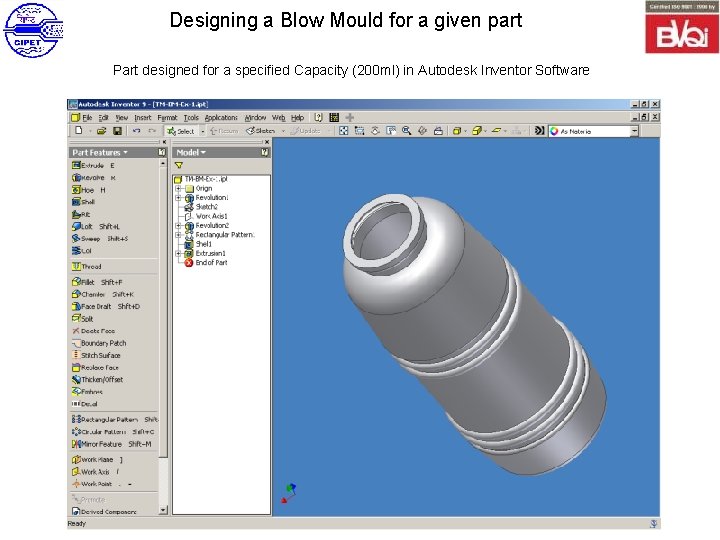Select the Delete Face tool
Image resolution: width=720 pixels, height=540 pixels.
click(93, 331)
